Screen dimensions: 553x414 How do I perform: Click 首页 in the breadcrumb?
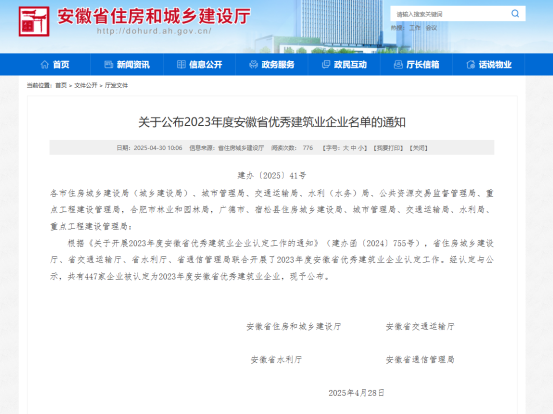pyautogui.click(x=61, y=85)
